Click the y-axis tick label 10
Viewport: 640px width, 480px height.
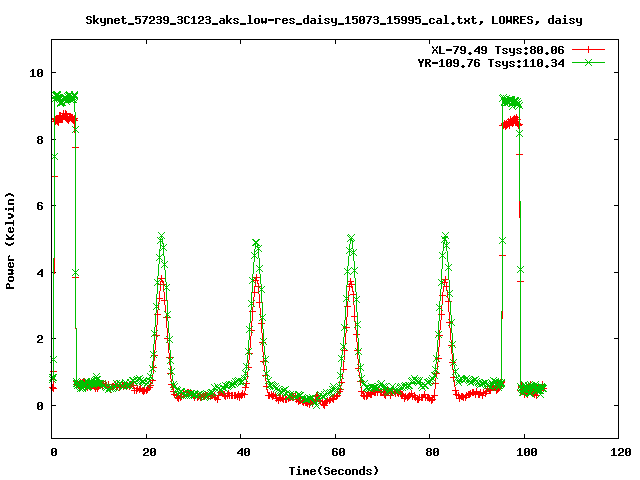(36, 73)
